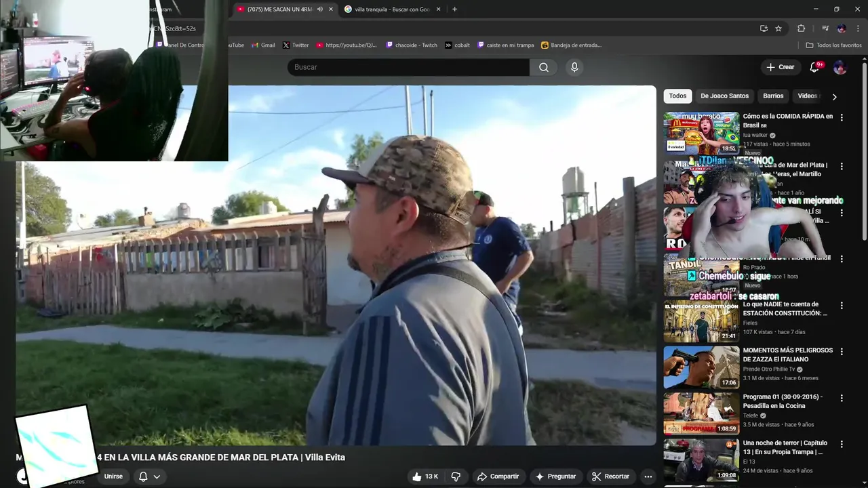
Task: Click the video title VILLA MÁS GRANDE DE MAR DEL PLATA
Action: click(x=221, y=457)
